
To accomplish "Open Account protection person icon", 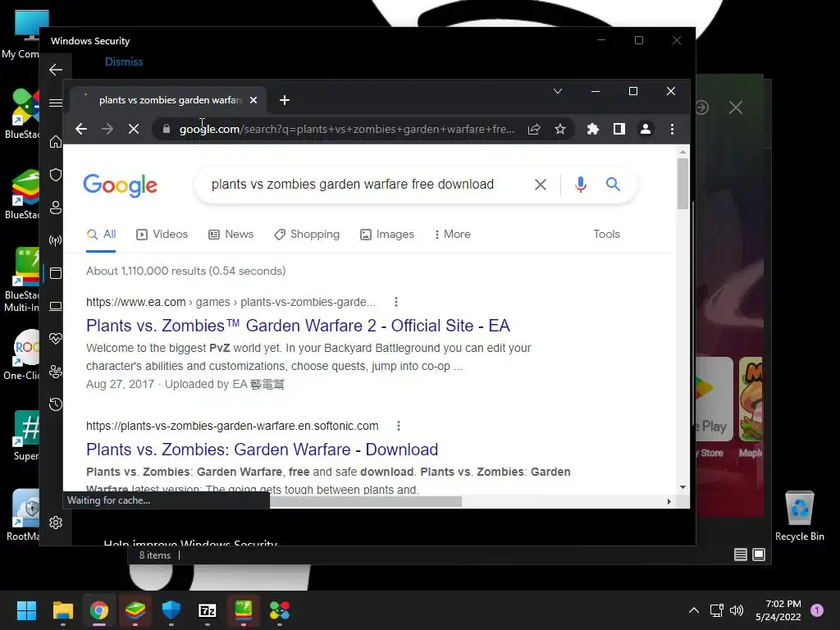I will [56, 208].
